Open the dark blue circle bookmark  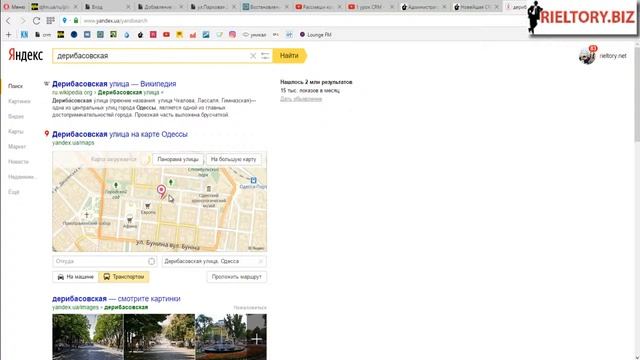pos(74,35)
